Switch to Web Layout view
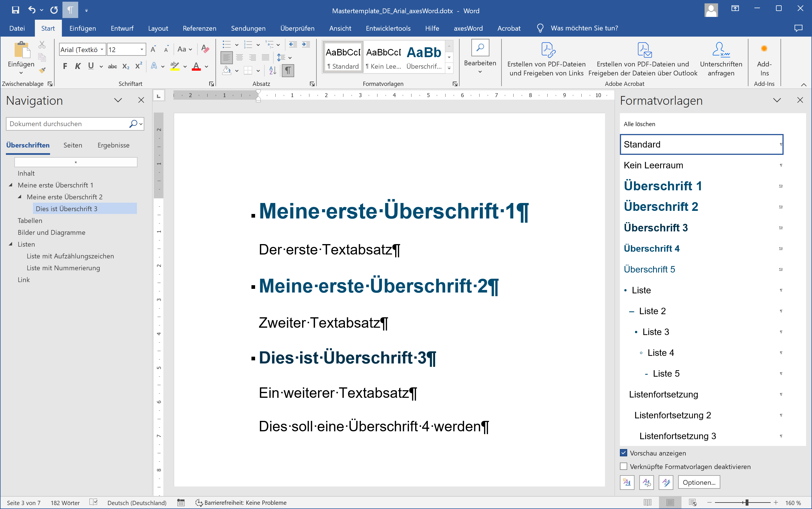This screenshot has height=509, width=812. pos(692,503)
